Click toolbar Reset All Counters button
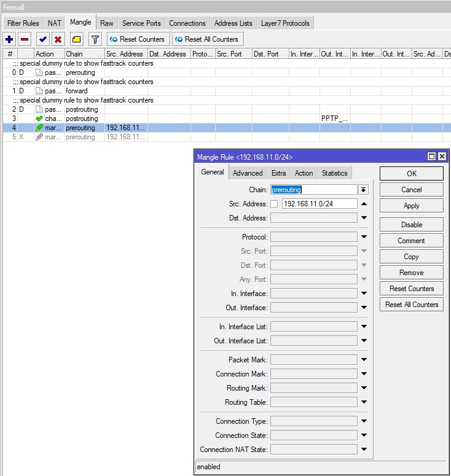 [208, 39]
